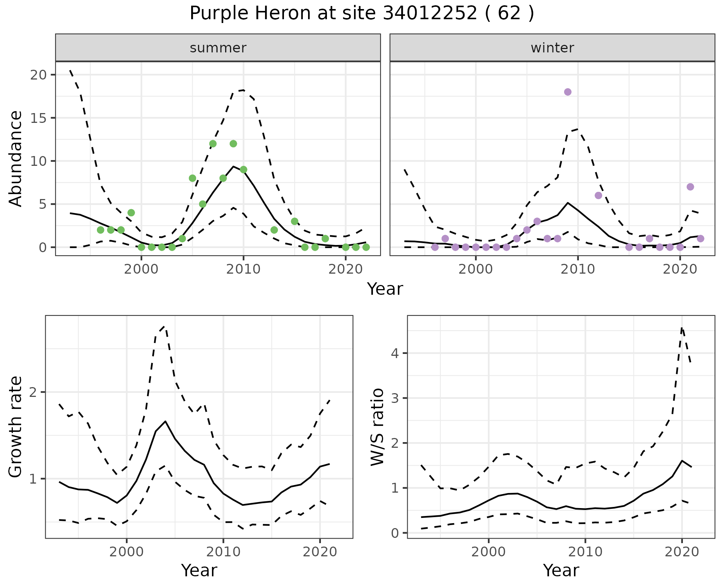The height and width of the screenshot is (588, 724).
Task: Click the 20 tick on Abundance axis
Action: 38,75
